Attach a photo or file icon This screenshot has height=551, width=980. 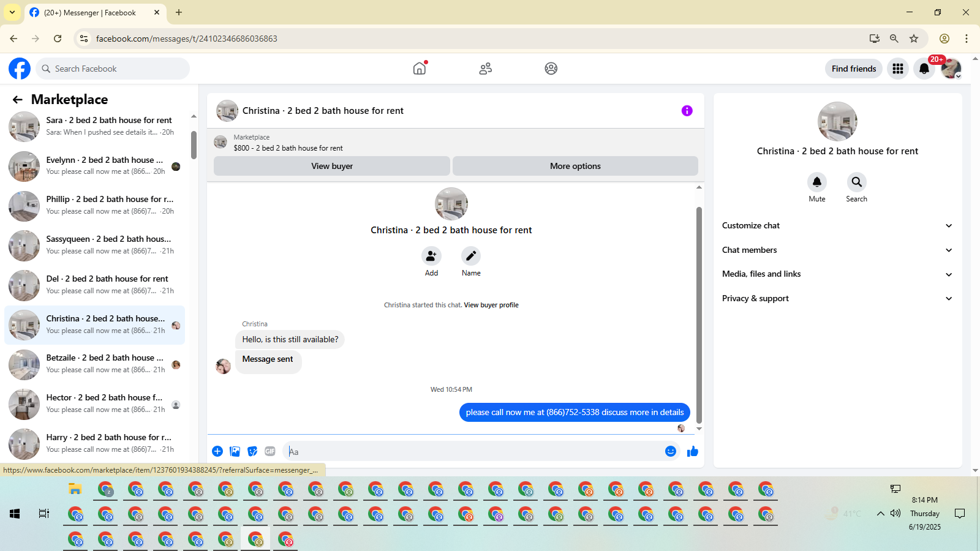pyautogui.click(x=235, y=451)
